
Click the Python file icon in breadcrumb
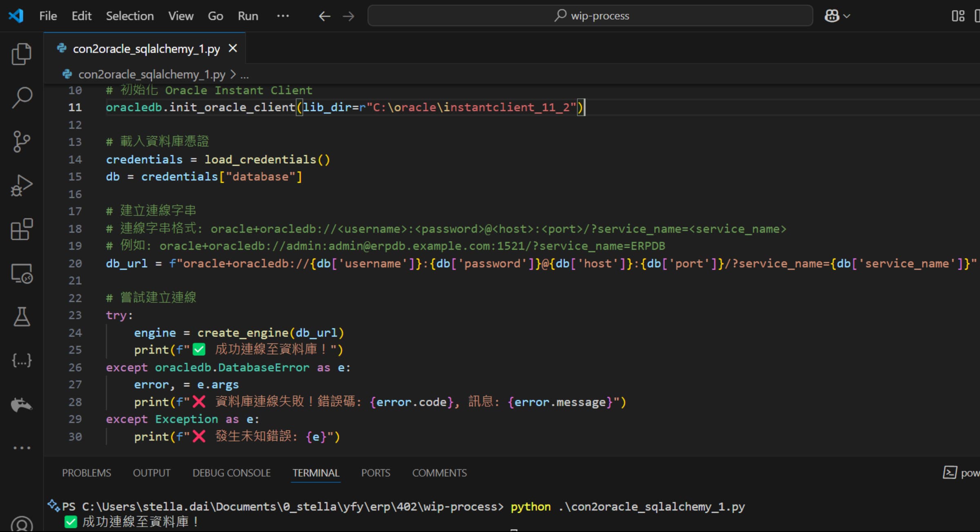click(67, 74)
